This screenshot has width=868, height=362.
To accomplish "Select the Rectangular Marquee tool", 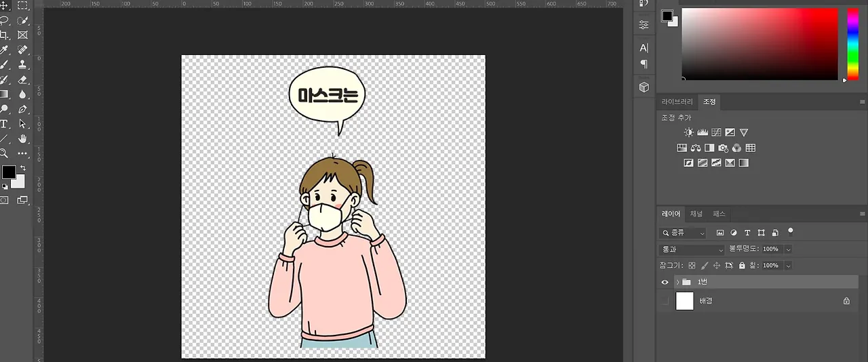I will [x=23, y=5].
